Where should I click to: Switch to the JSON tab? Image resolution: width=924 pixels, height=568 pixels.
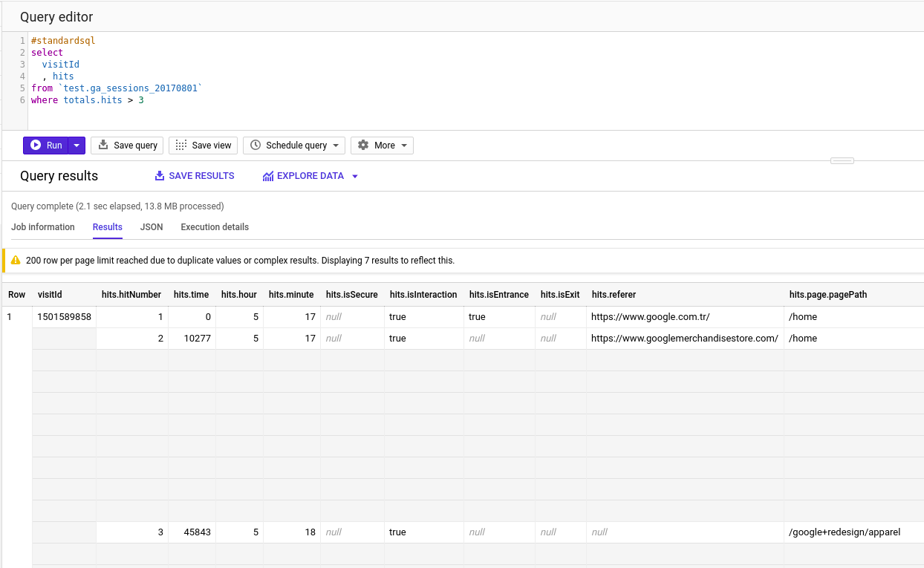[152, 227]
